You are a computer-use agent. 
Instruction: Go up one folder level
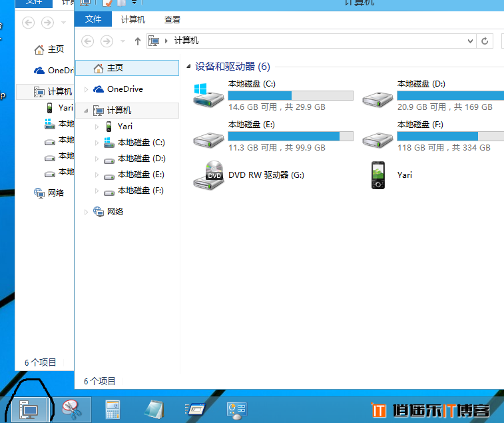[138, 41]
